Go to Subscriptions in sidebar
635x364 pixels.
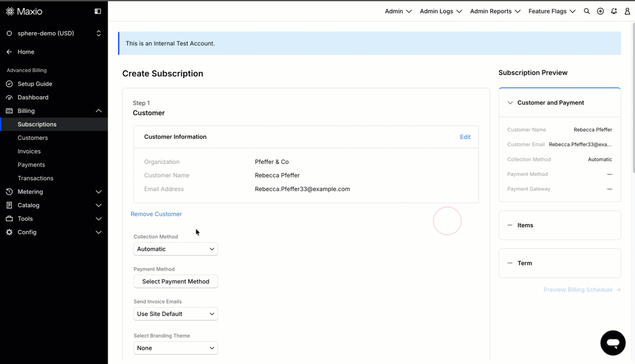tap(37, 124)
